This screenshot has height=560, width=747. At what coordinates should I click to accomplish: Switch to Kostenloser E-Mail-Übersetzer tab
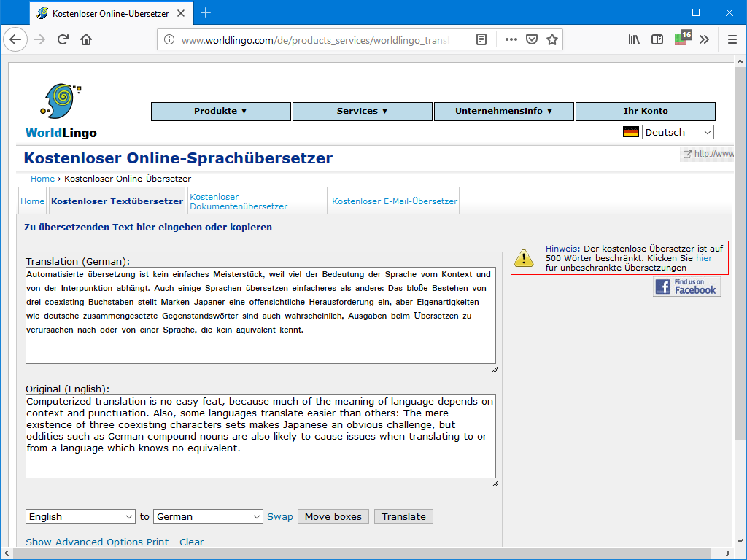395,201
